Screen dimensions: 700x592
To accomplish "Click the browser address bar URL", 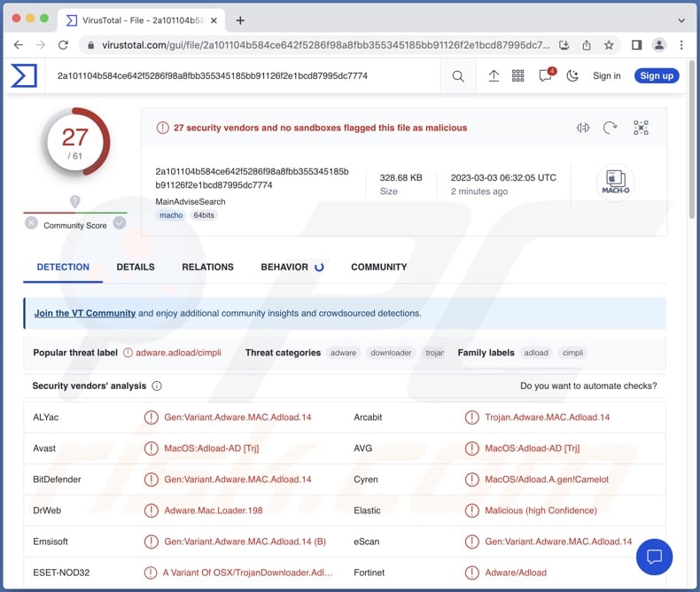I will click(x=326, y=45).
